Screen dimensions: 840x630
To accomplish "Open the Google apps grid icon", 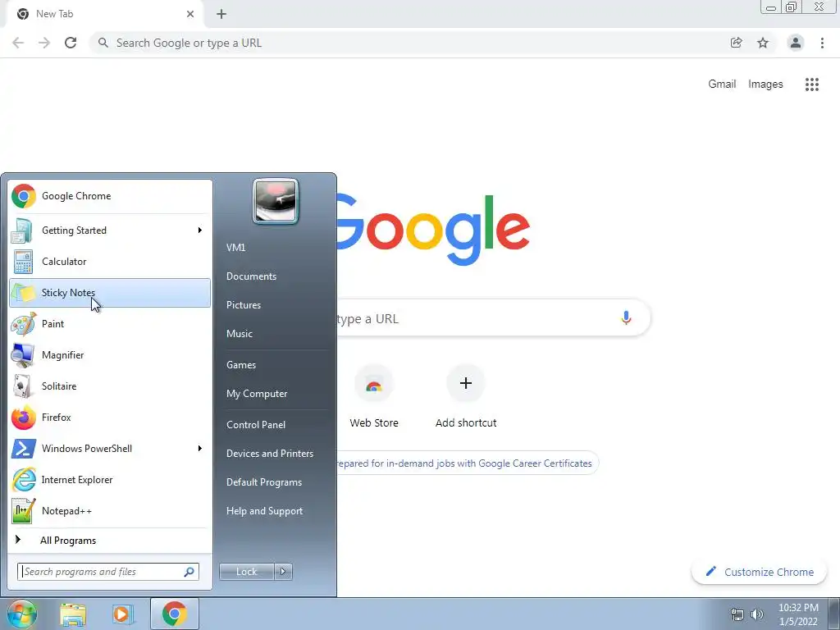I will point(812,84).
